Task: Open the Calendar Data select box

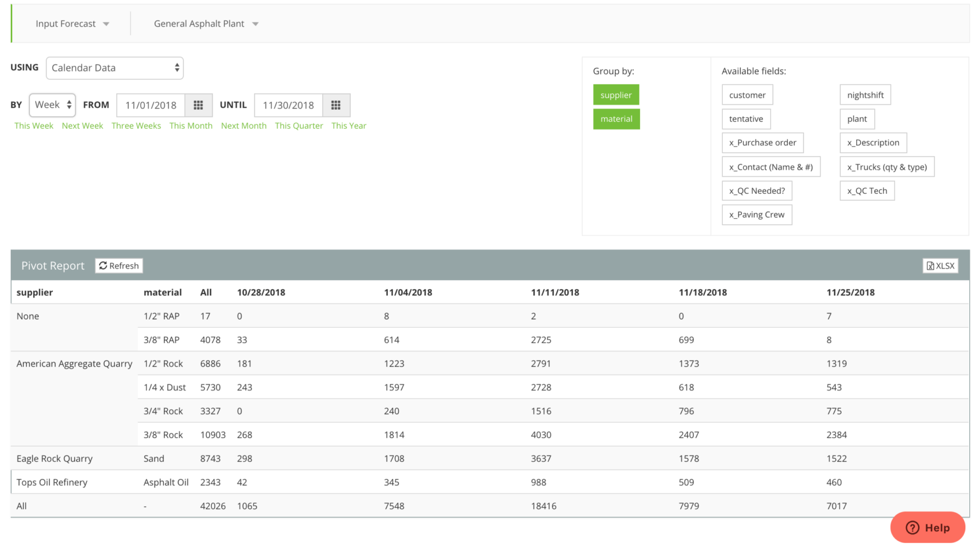Action: 115,68
